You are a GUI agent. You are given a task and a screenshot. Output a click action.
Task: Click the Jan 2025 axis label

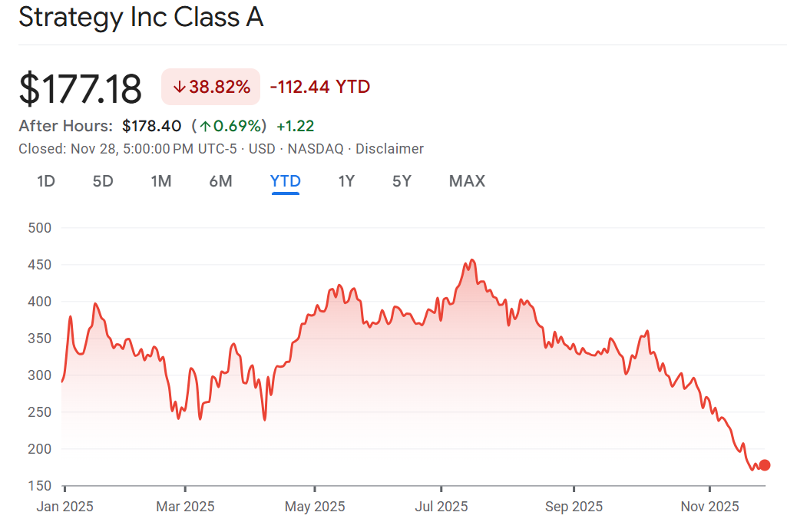pos(64,507)
